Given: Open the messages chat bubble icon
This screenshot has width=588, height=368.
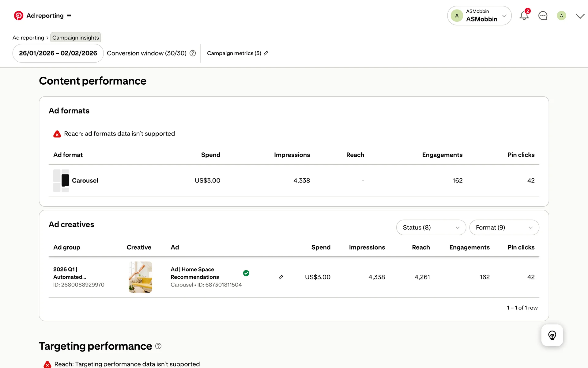Looking at the screenshot, I should click(x=543, y=16).
